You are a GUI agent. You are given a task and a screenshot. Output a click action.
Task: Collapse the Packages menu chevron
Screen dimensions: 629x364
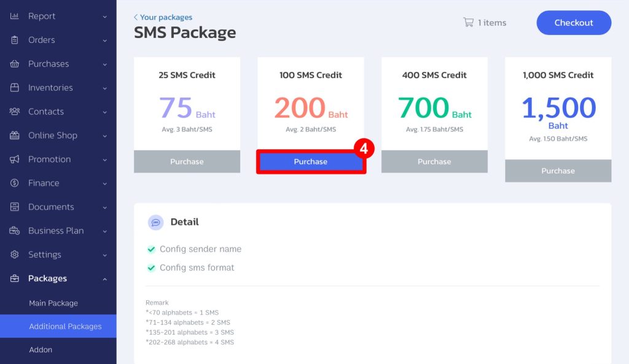[104, 279]
